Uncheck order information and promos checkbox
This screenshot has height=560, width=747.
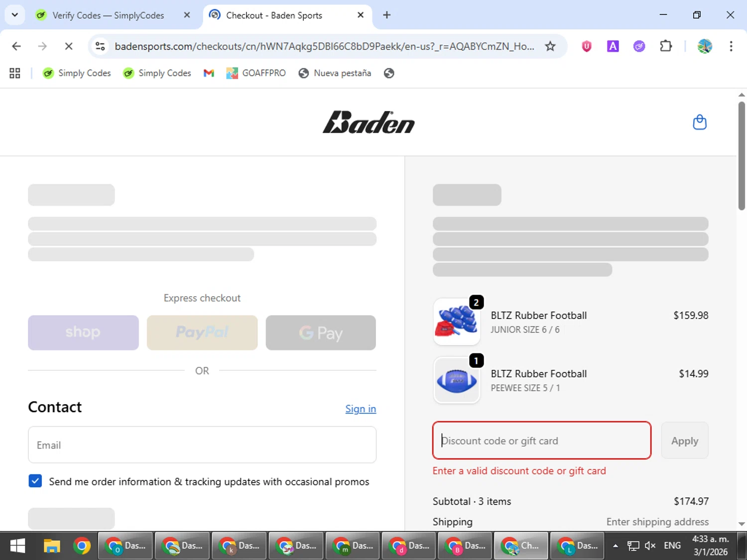(35, 481)
